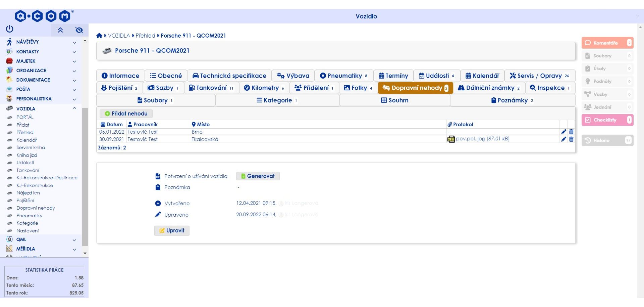Click the sidebar scroll down arrow
The image size is (644, 307).
coord(85,253)
